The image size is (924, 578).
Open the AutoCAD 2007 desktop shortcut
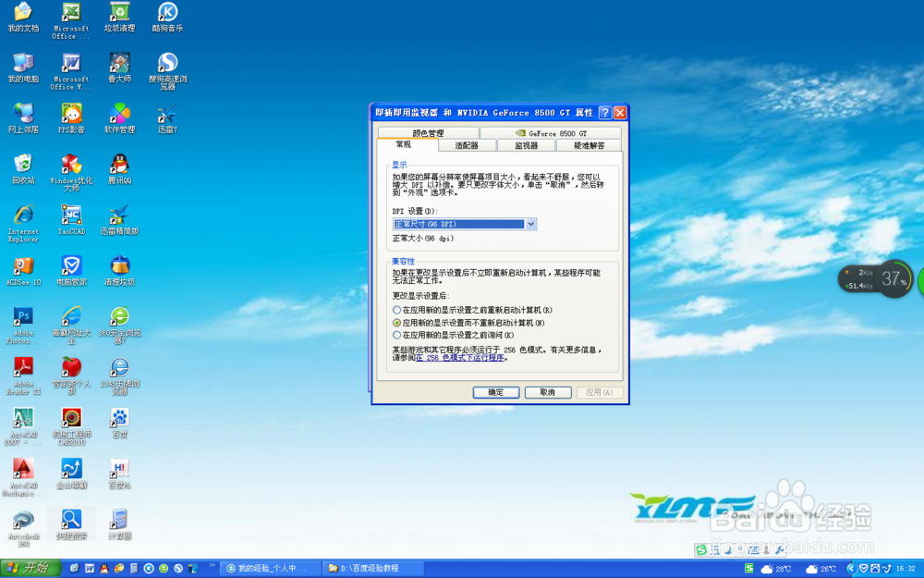point(23,426)
